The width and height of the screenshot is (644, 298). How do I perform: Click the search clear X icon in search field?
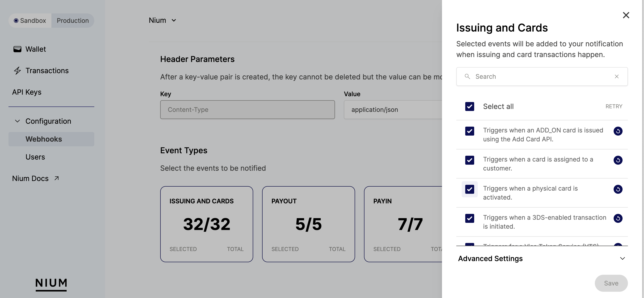(x=617, y=77)
